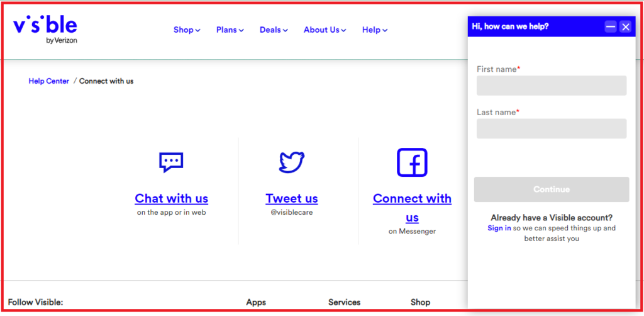
Task: Click the chat bubble icon
Action: click(171, 162)
